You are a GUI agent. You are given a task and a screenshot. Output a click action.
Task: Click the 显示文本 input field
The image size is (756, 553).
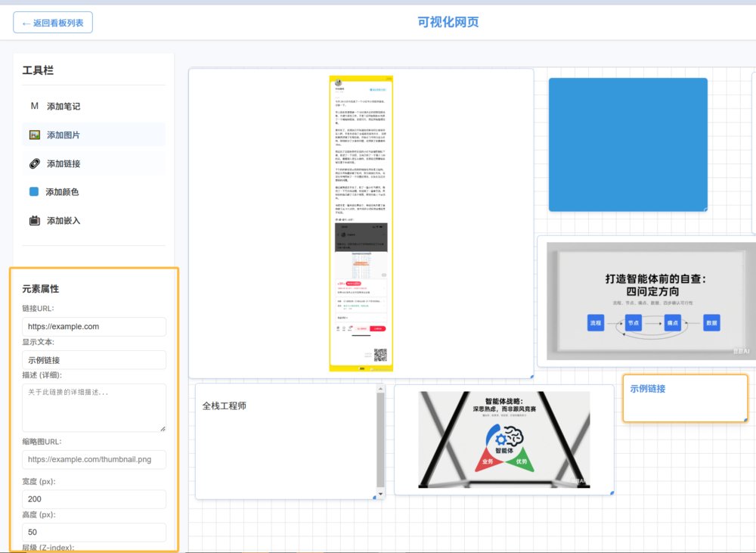[x=94, y=360]
